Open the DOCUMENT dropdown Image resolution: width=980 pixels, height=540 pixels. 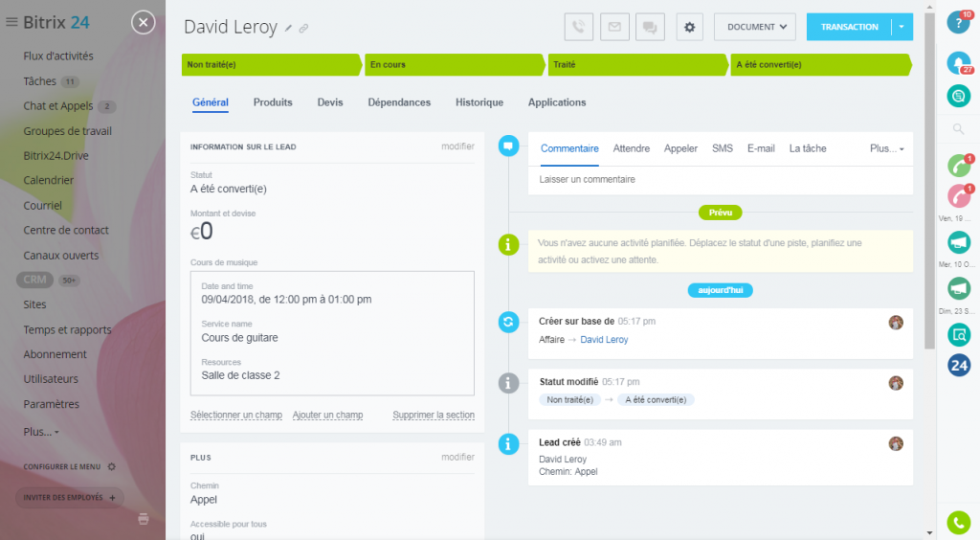pos(755,27)
